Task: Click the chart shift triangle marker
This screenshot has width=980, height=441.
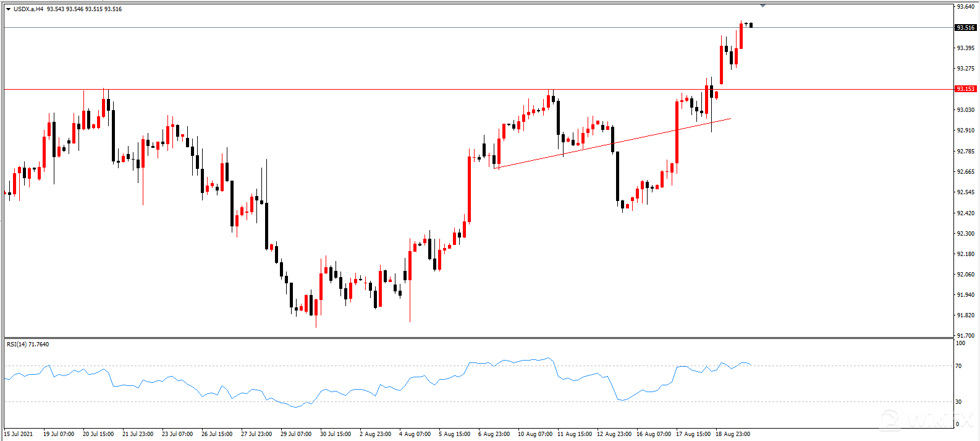Action: point(763,6)
